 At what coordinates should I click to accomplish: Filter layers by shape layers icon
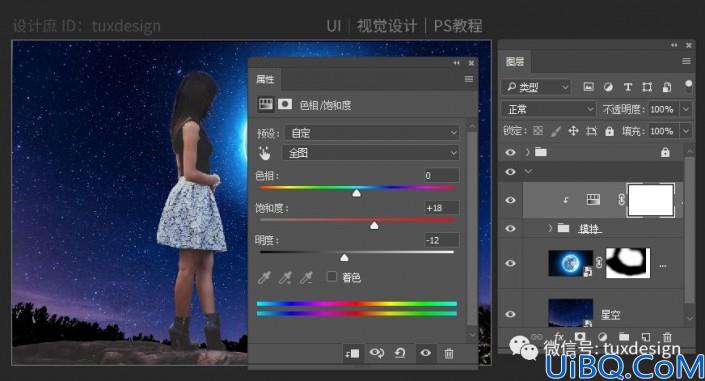click(x=647, y=87)
